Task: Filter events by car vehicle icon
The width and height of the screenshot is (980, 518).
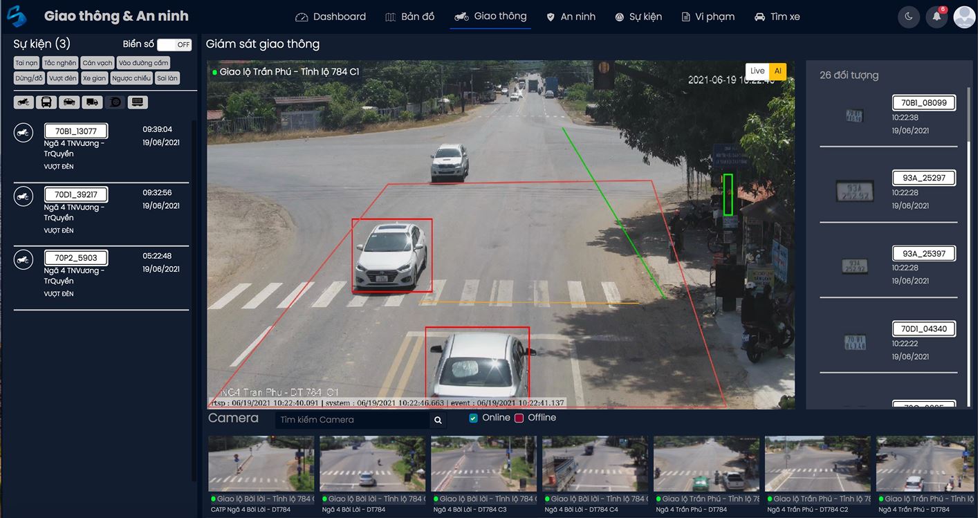Action: [69, 102]
